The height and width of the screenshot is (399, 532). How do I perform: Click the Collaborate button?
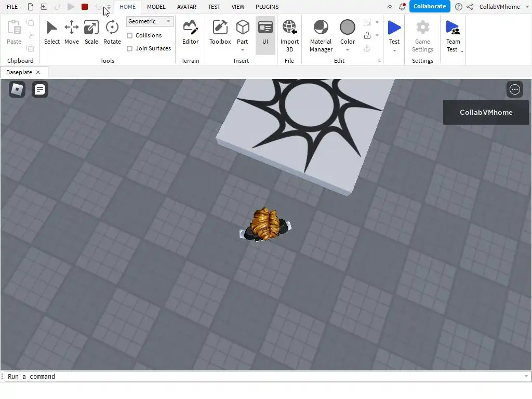click(430, 6)
